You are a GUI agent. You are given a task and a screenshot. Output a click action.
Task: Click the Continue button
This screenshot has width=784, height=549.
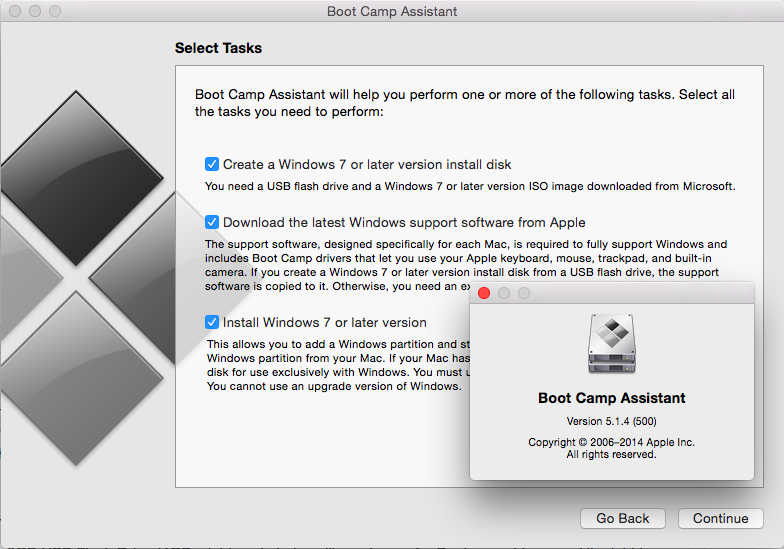click(x=720, y=518)
